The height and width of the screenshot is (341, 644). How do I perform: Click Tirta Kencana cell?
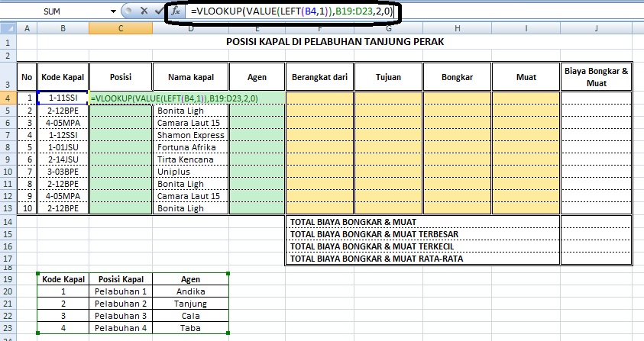pyautogui.click(x=191, y=159)
